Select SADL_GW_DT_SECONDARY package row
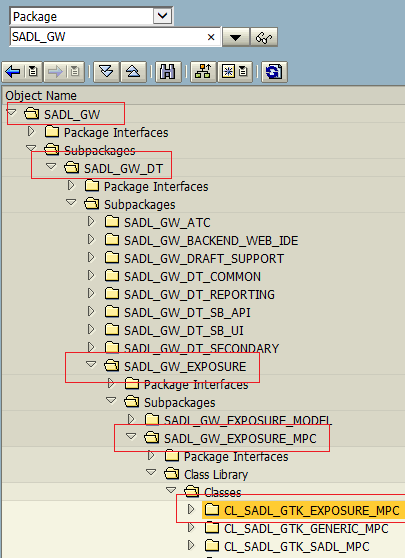Screen dimensions: 405x558 (201, 348)
